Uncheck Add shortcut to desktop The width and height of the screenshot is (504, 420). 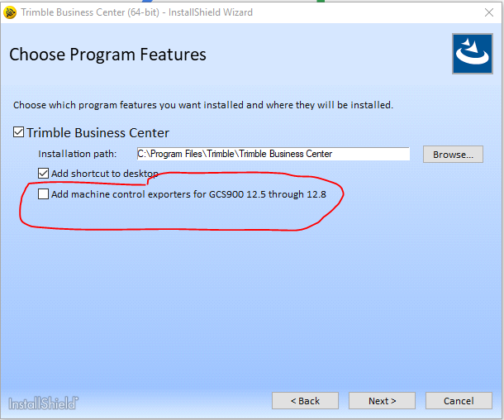(x=44, y=174)
